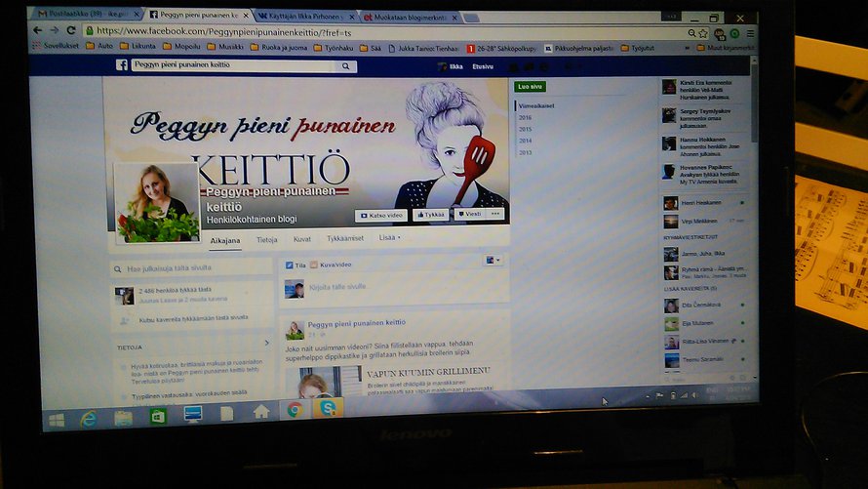
Task: Select year 2013 in timeline navigation
Action: tap(525, 152)
